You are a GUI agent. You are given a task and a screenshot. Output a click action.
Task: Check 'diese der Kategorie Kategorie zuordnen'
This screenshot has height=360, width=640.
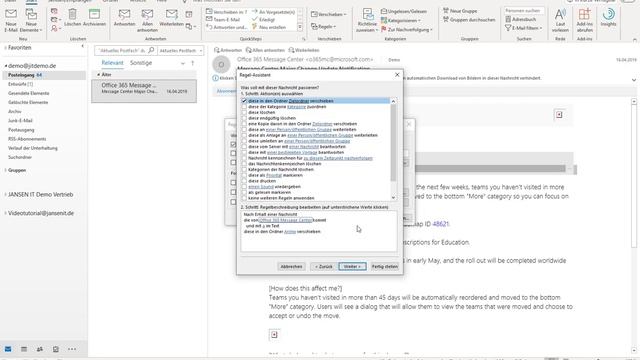click(x=244, y=107)
